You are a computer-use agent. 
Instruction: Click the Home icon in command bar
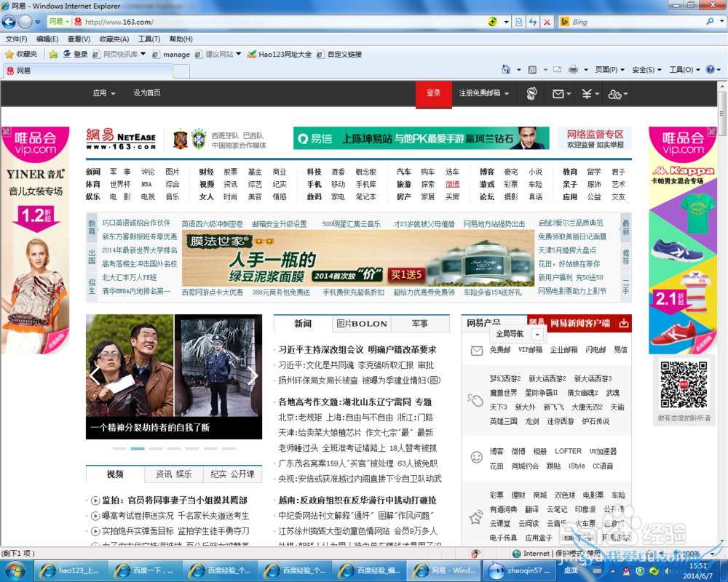coord(506,70)
